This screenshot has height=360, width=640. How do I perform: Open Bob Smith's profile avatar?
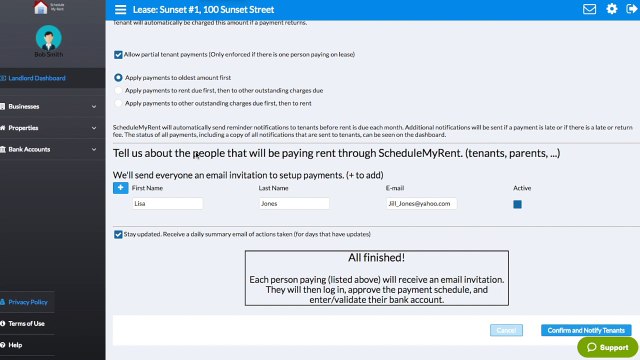point(49,38)
